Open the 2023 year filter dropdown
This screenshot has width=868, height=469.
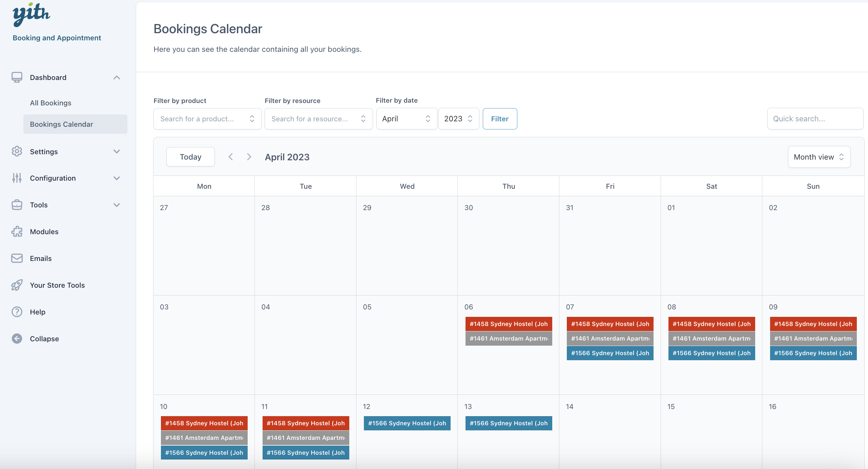pyautogui.click(x=458, y=119)
